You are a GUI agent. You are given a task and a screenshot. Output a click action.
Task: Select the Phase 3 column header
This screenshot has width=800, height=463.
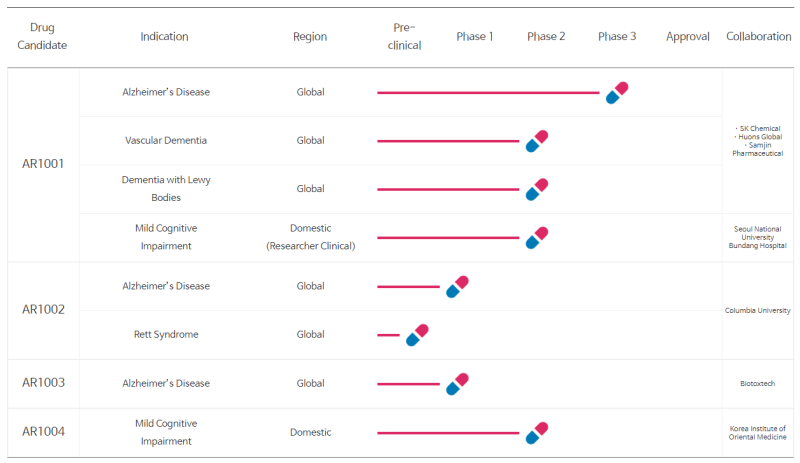[617, 36]
